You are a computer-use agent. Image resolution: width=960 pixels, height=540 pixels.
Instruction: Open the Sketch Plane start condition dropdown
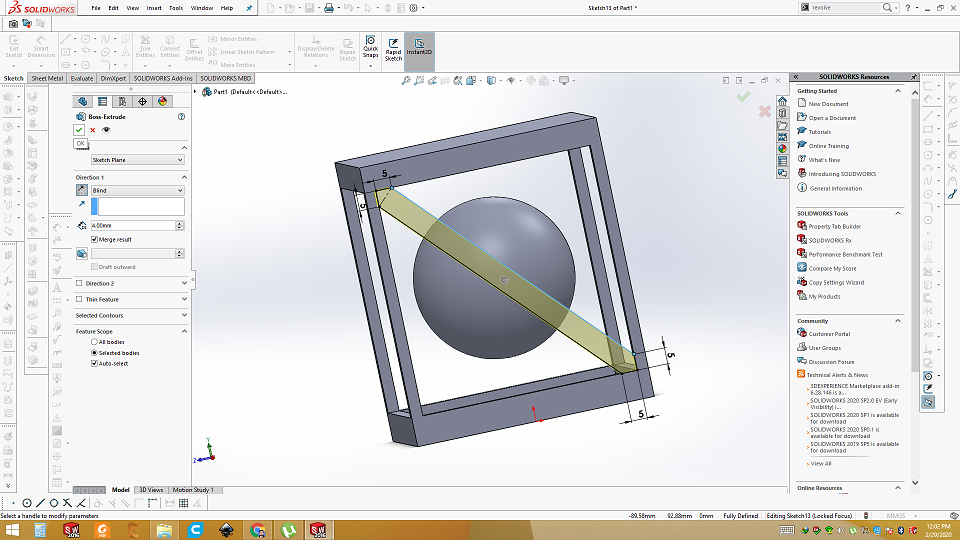[138, 160]
